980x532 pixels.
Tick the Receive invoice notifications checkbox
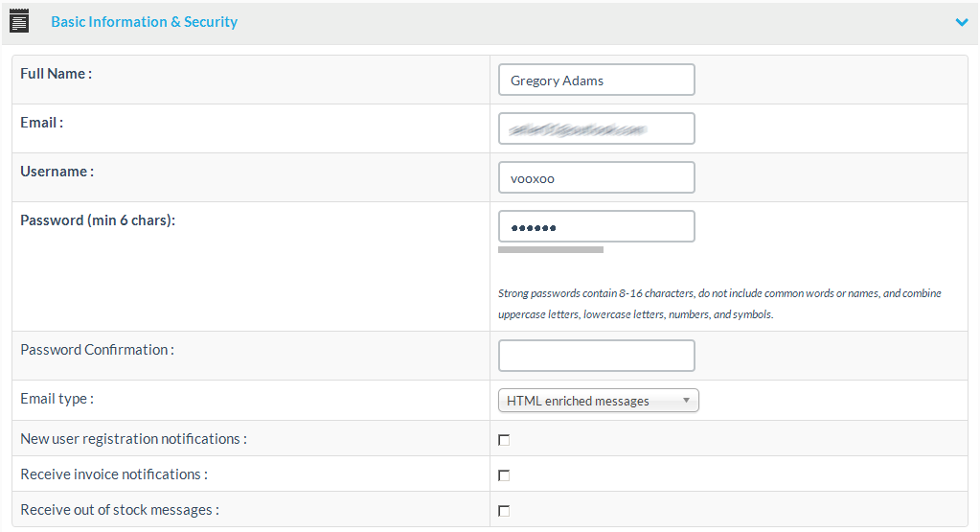[x=504, y=475]
